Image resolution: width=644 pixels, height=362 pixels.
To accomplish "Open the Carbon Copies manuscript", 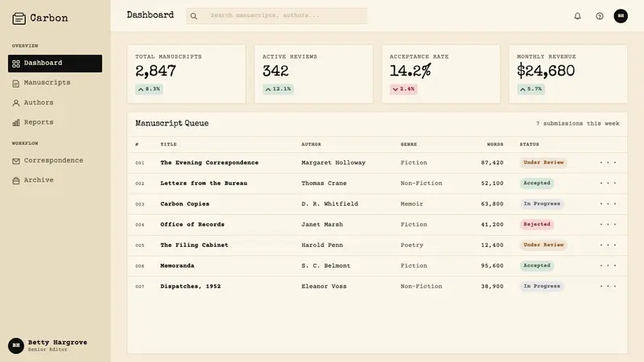I will tap(185, 204).
